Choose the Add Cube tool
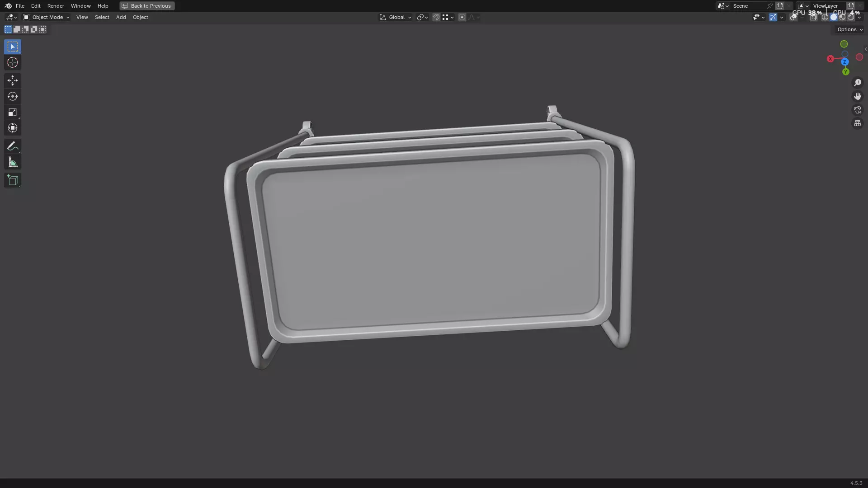This screenshot has width=868, height=488. coord(13,180)
